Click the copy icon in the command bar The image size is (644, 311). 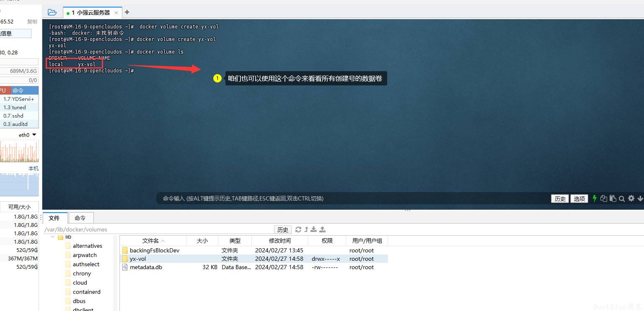coord(604,199)
